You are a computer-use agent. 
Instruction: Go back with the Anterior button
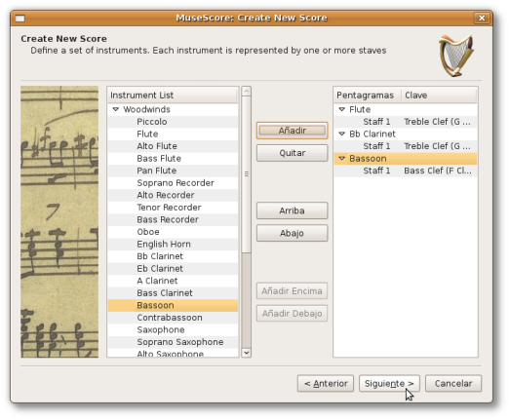click(326, 384)
